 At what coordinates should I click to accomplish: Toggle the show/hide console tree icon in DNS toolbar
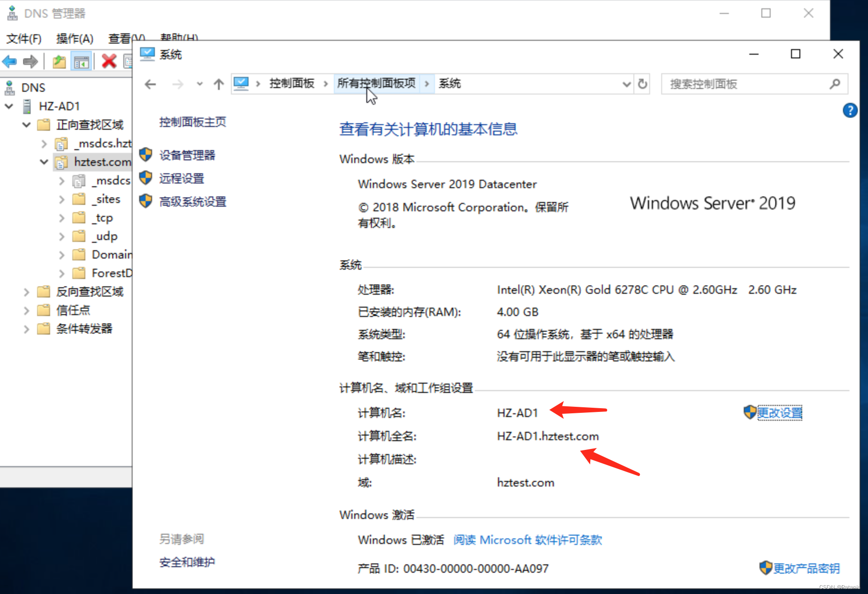[x=81, y=62]
